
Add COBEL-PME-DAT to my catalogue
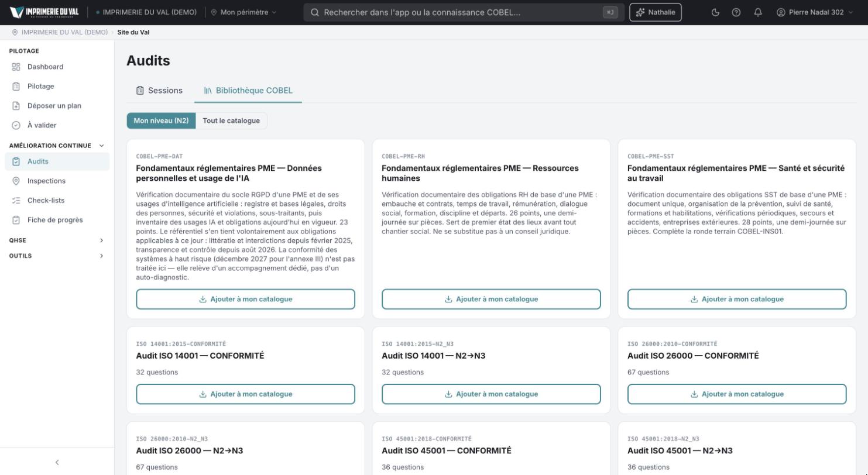pos(246,299)
